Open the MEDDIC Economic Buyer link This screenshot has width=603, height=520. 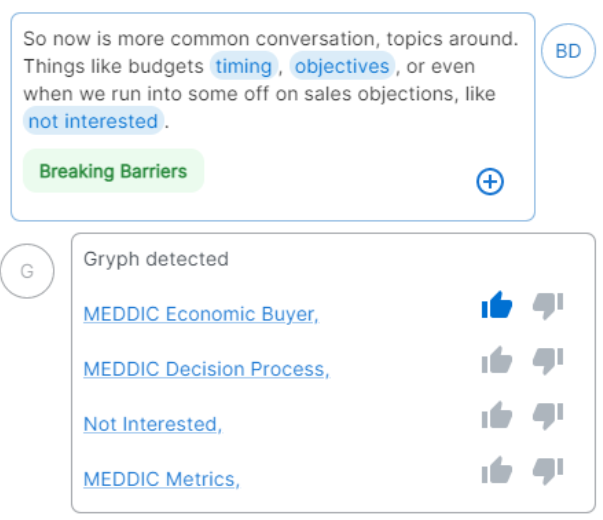coord(201,314)
